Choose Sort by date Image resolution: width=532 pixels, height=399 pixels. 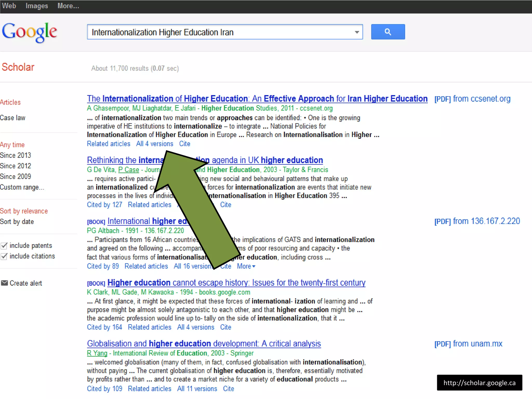(x=17, y=222)
